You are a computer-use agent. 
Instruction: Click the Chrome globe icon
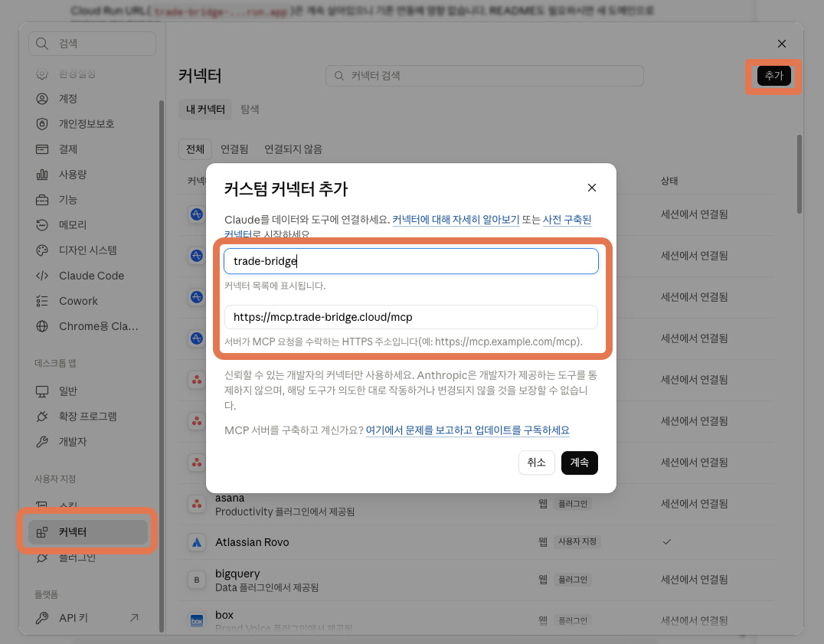(42, 326)
